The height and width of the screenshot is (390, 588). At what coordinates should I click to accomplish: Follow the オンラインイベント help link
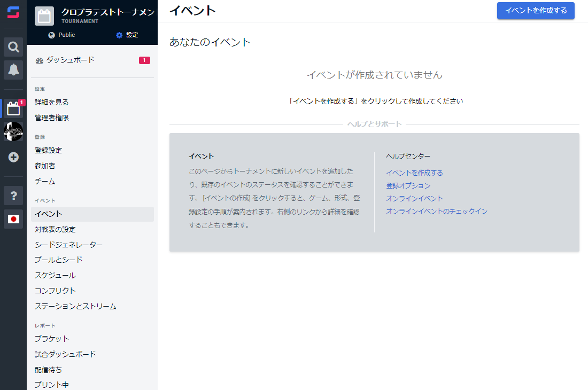(x=414, y=198)
